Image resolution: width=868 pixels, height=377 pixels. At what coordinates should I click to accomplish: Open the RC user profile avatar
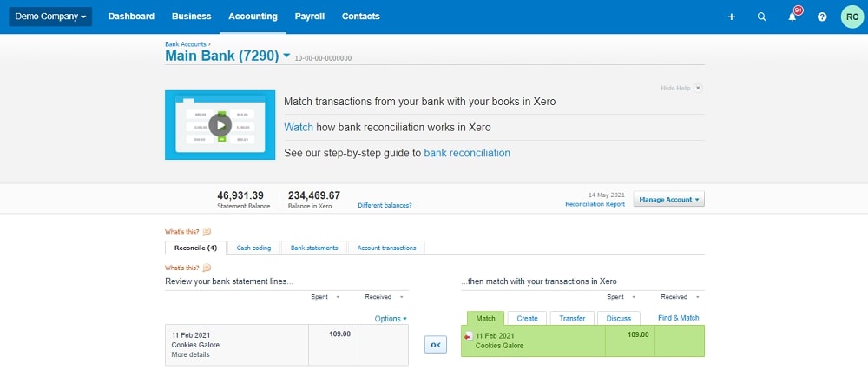[852, 17]
